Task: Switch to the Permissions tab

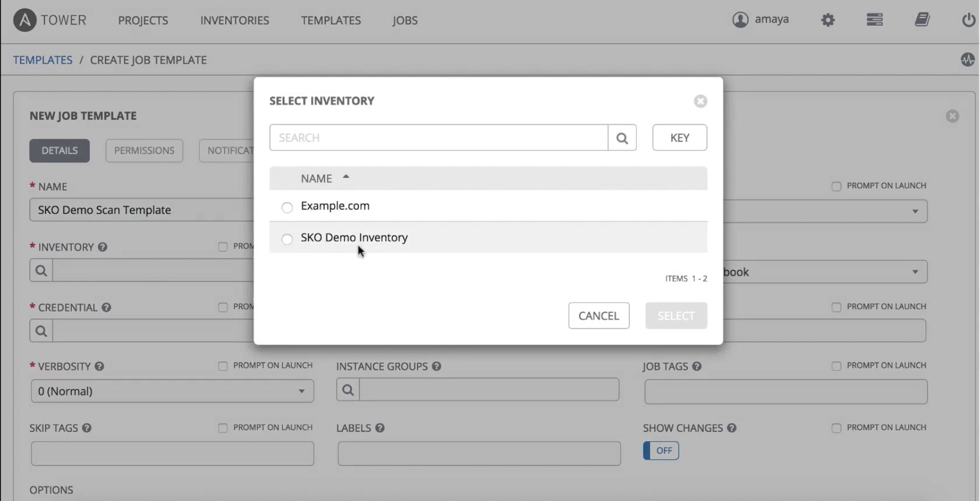Action: [144, 151]
